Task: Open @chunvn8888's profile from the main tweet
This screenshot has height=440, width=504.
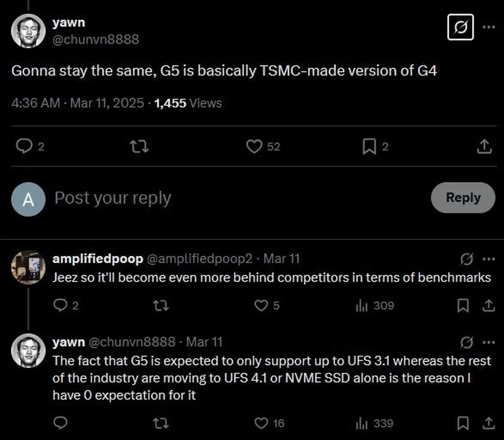Action: (96, 40)
